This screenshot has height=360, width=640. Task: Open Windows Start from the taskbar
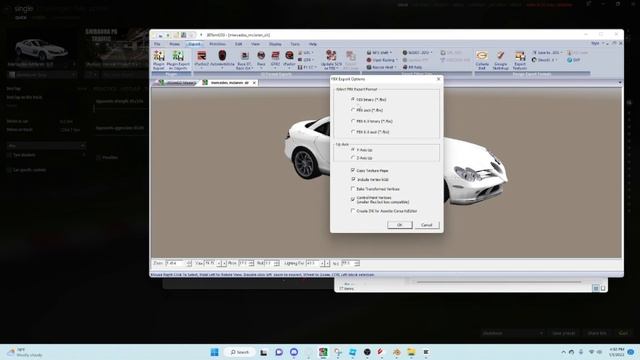[214, 352]
